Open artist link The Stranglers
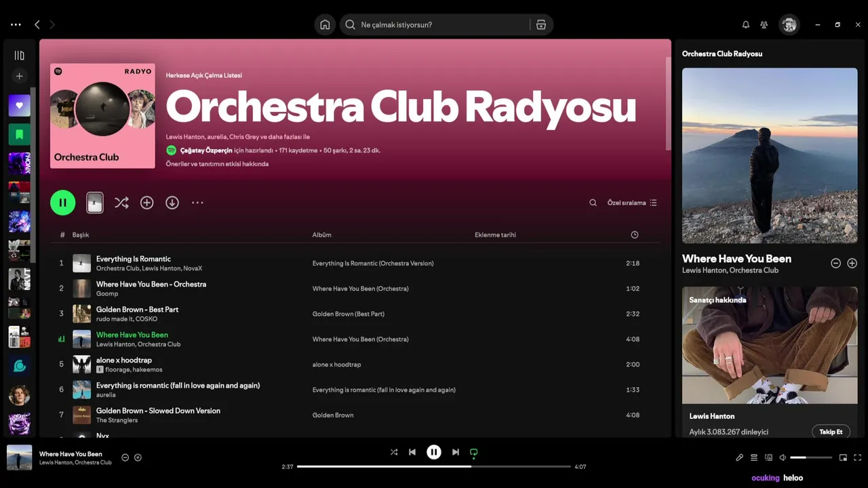 click(x=117, y=420)
